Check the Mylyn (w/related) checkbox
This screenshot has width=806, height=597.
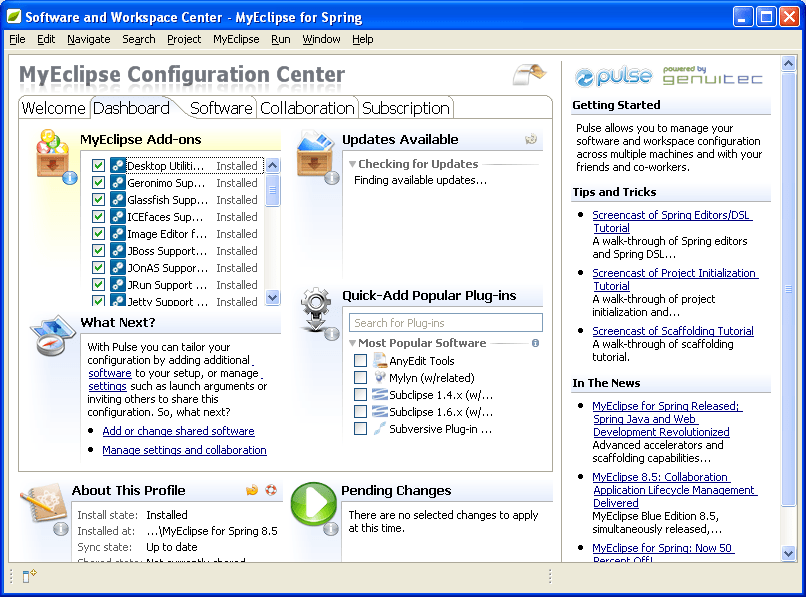[360, 377]
